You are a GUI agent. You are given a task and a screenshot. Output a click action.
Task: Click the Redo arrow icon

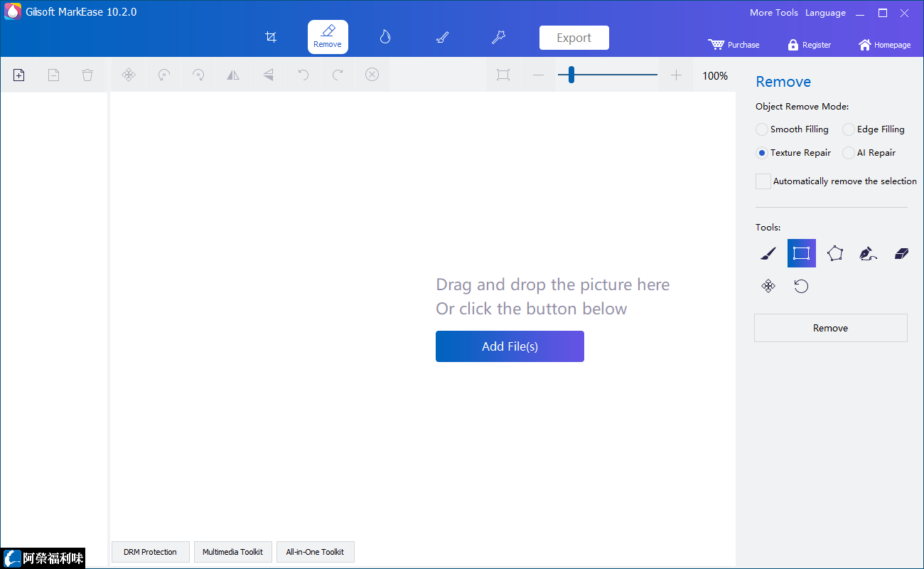coord(338,75)
